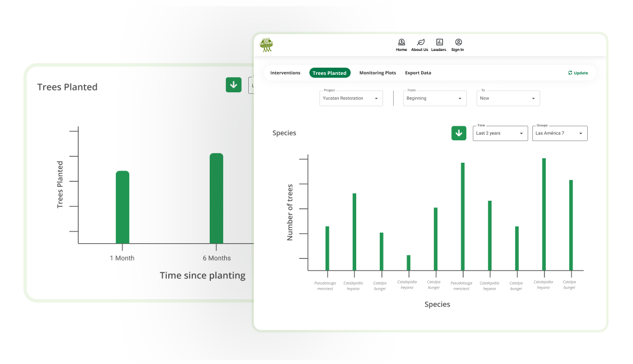Click the Sign In label
The width and height of the screenshot is (633, 364).
pyautogui.click(x=457, y=50)
